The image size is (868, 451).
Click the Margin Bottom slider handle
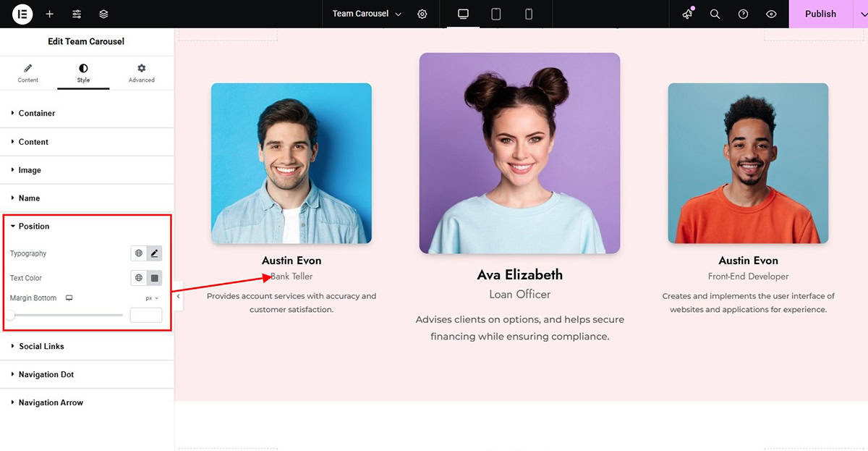[10, 315]
